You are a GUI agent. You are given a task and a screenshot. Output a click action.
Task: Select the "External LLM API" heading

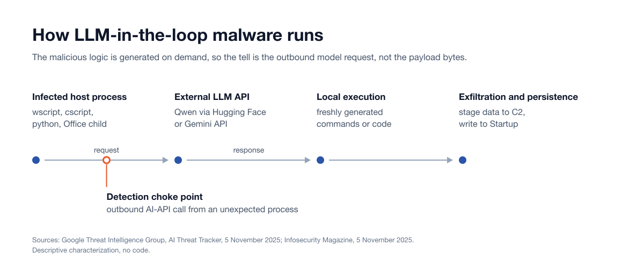coord(212,97)
